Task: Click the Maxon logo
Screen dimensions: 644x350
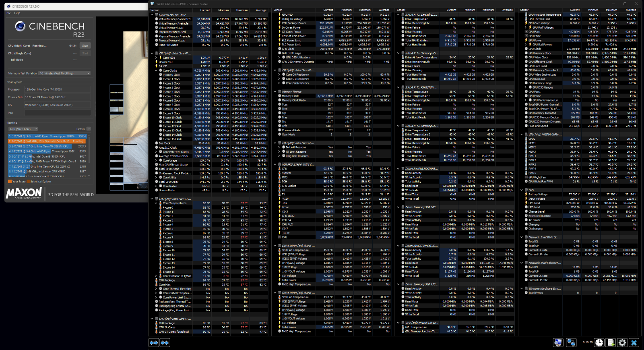Action: tap(23, 193)
